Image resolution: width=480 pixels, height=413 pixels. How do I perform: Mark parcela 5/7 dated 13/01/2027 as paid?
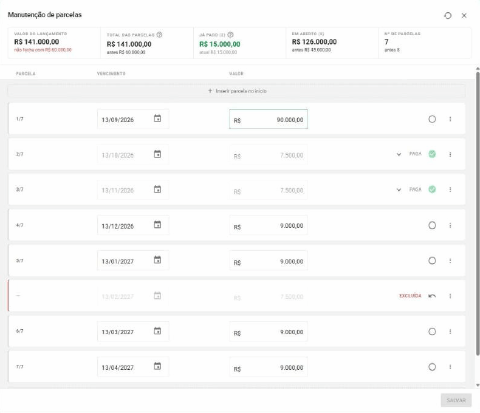tap(432, 261)
